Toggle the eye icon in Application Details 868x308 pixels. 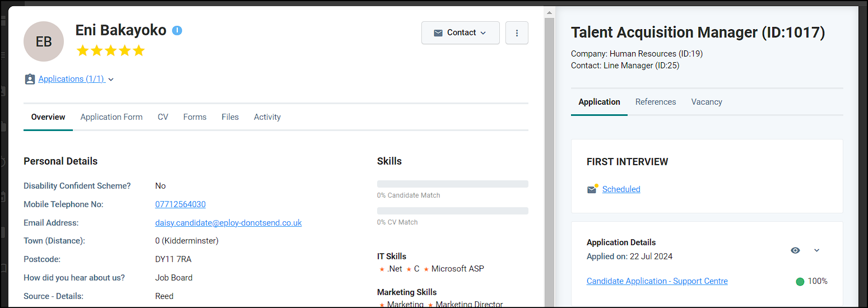coord(795,250)
